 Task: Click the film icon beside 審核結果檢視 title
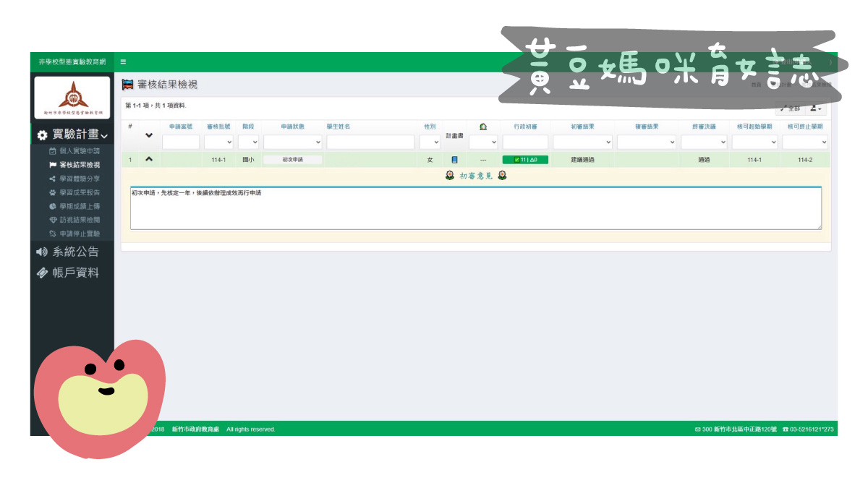coord(128,85)
